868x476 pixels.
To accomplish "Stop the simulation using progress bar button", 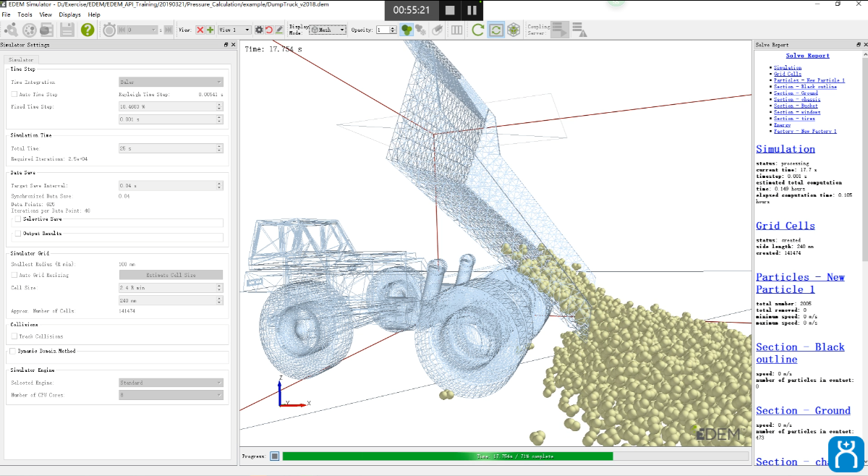I will (x=274, y=456).
